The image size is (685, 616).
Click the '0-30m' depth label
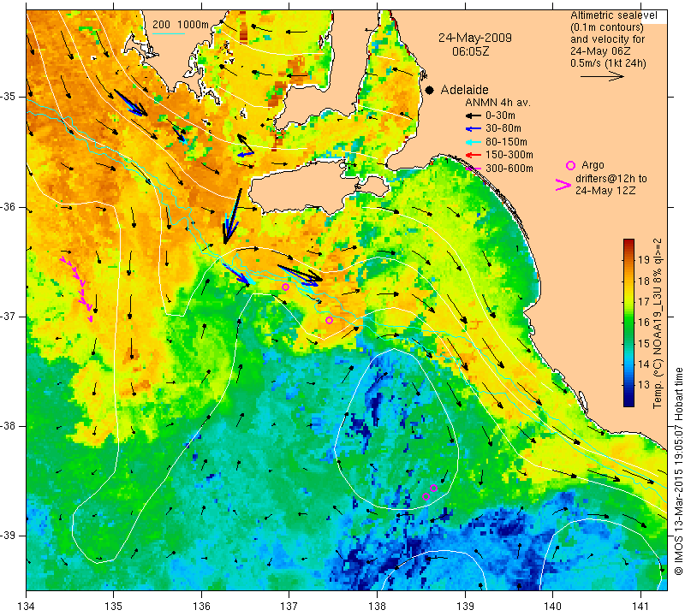tap(500, 115)
